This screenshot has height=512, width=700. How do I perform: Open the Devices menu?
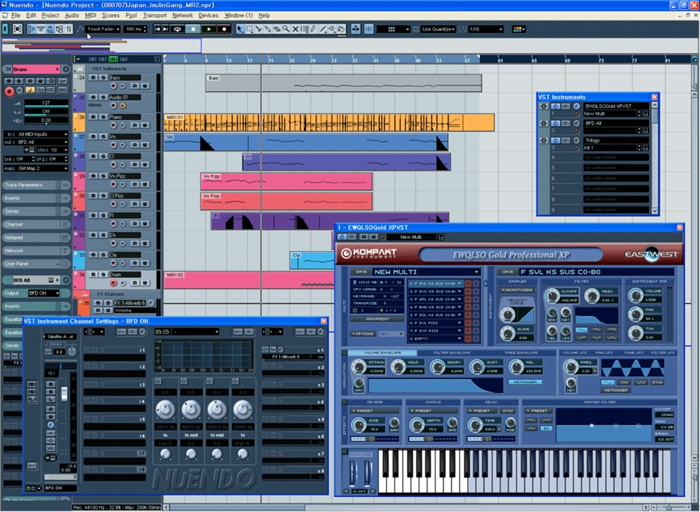pos(208,15)
